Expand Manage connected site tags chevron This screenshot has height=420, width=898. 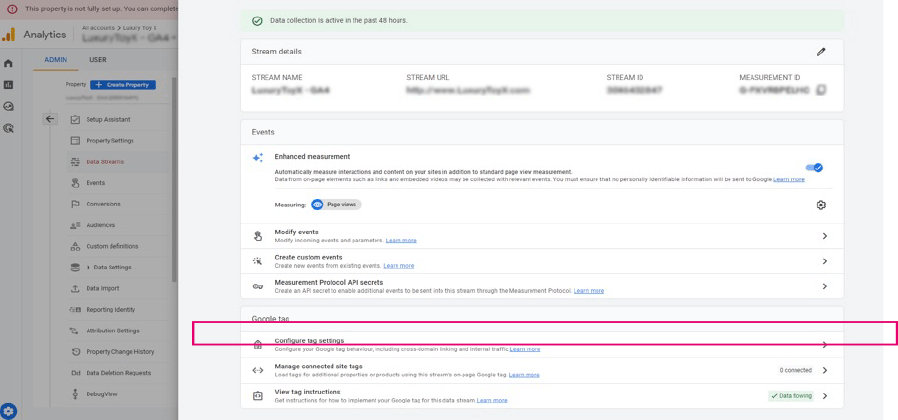[x=825, y=370]
